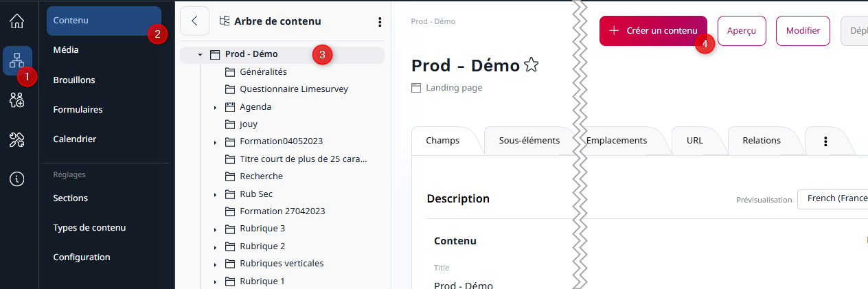Click the Créer un contenu button
The width and height of the screenshot is (868, 289).
pyautogui.click(x=652, y=31)
